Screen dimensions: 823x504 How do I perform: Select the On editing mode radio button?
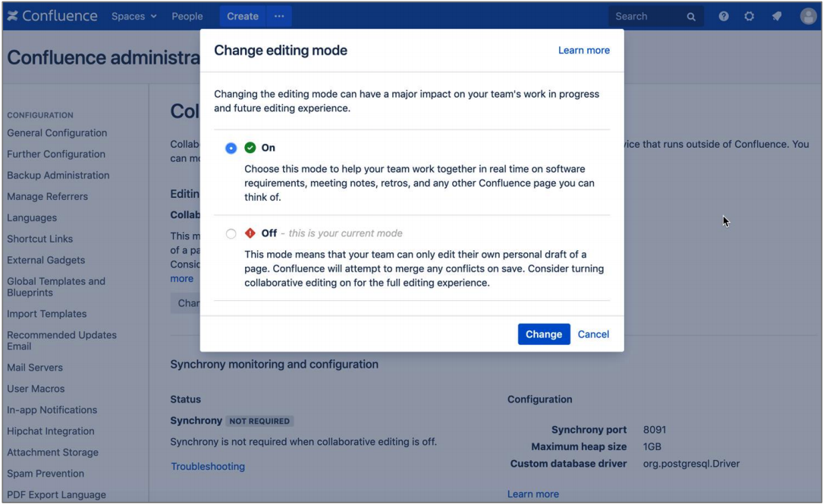point(231,149)
